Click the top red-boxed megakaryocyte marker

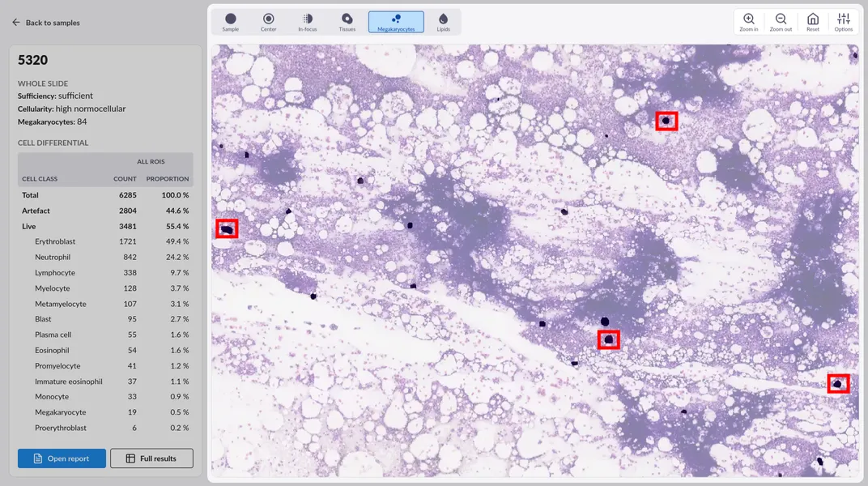click(x=666, y=122)
